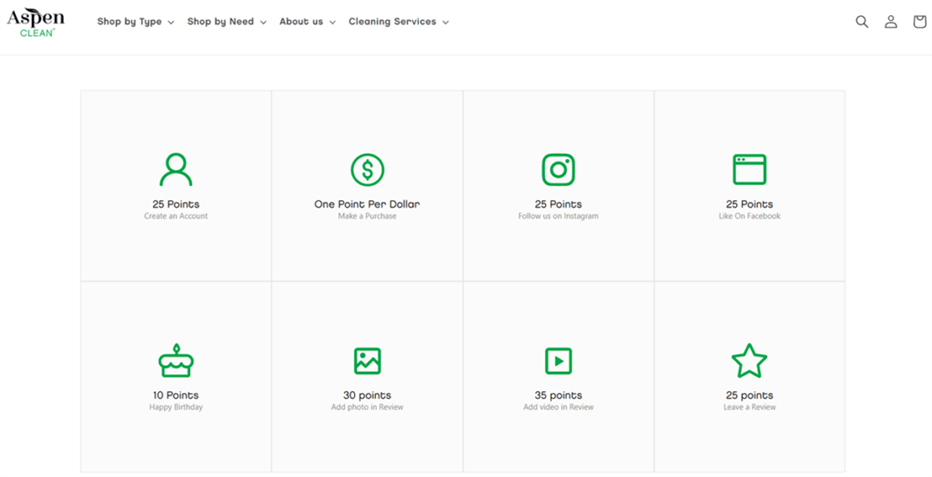
Task: Click the video play review icon
Action: point(558,361)
